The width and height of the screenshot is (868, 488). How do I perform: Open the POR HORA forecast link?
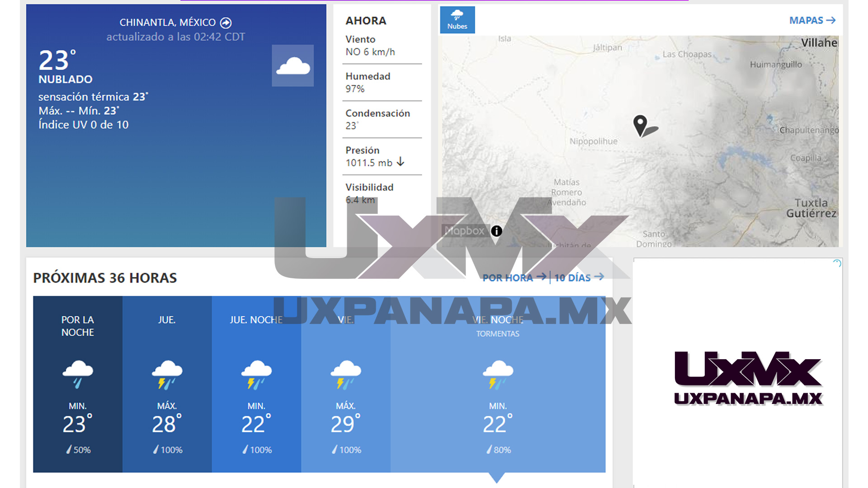coord(514,277)
